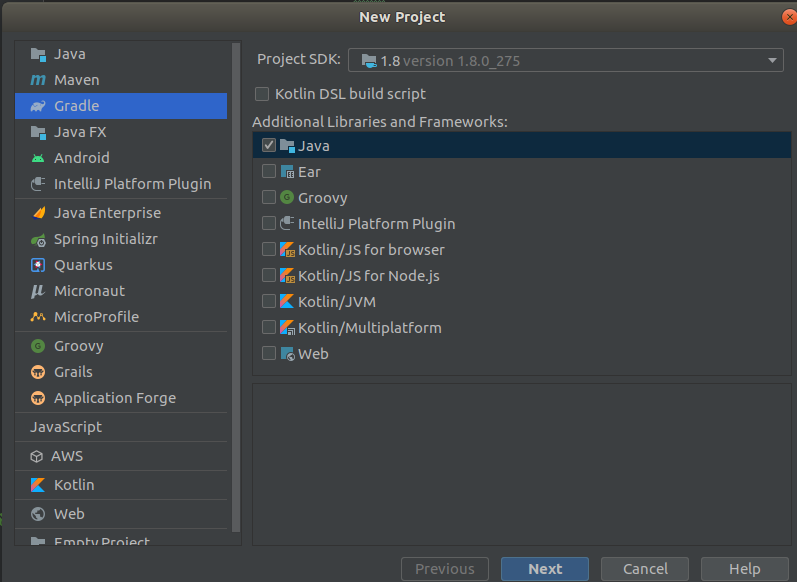797x582 pixels.
Task: Tick the Kotlin/JVM checkbox
Action: click(x=268, y=301)
